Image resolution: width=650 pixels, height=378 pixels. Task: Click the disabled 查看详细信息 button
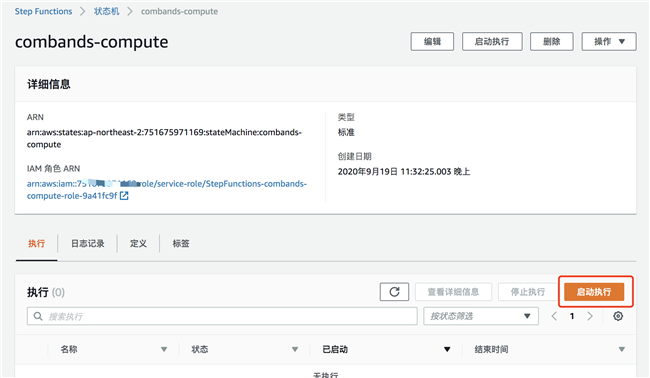pos(454,292)
